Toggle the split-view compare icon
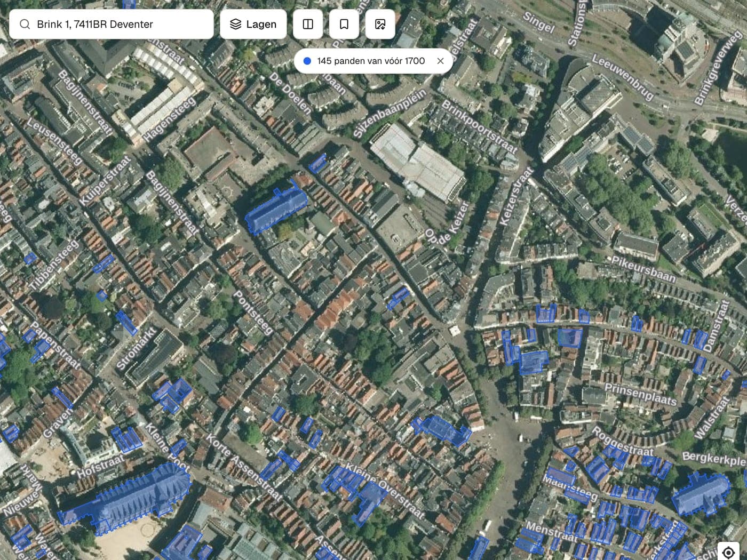Viewport: 747px width, 560px height. [308, 24]
